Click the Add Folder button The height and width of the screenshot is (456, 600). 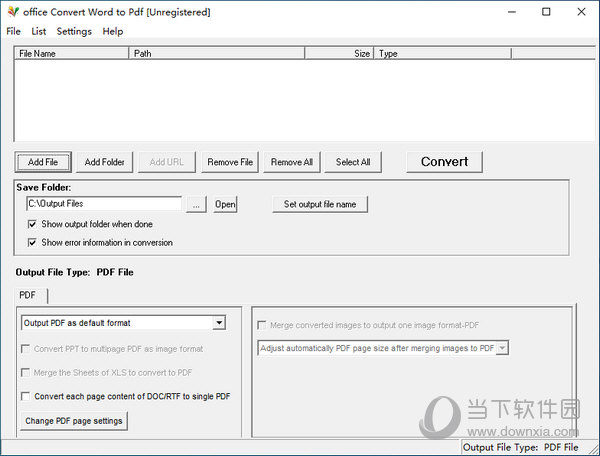click(x=104, y=162)
